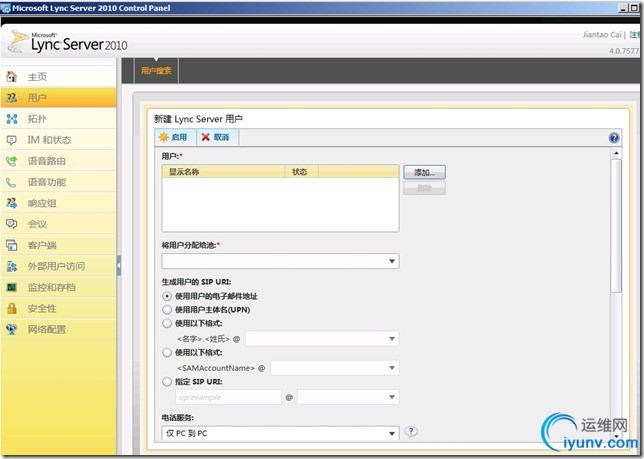The width and height of the screenshot is (644, 459).
Task: Click the voice routing icon beside 语音路由
Action: pos(12,161)
